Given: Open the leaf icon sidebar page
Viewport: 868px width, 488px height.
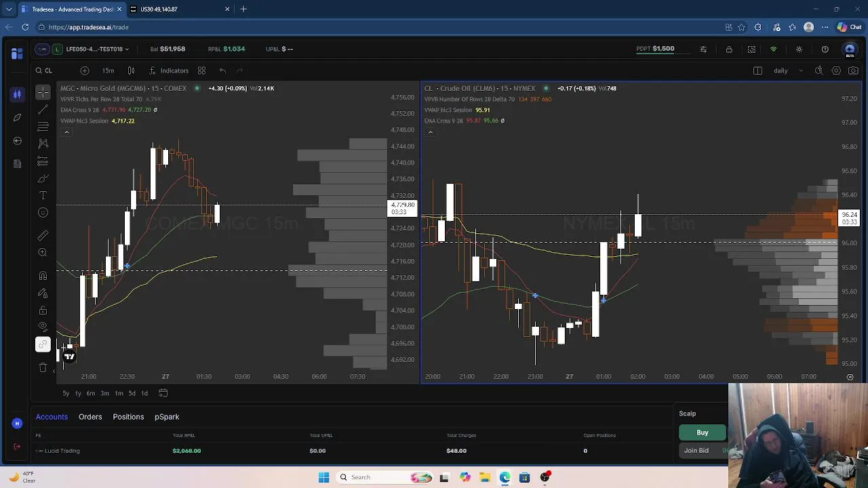Looking at the screenshot, I should 17,117.
